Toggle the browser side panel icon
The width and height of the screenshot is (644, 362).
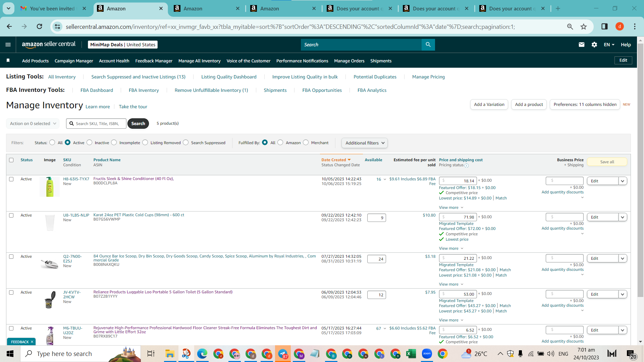(x=604, y=26)
